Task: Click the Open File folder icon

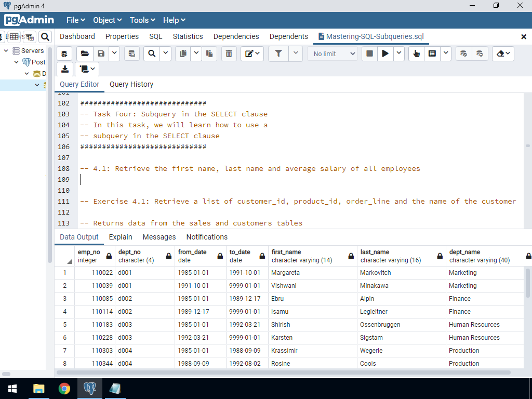Action: [x=85, y=54]
